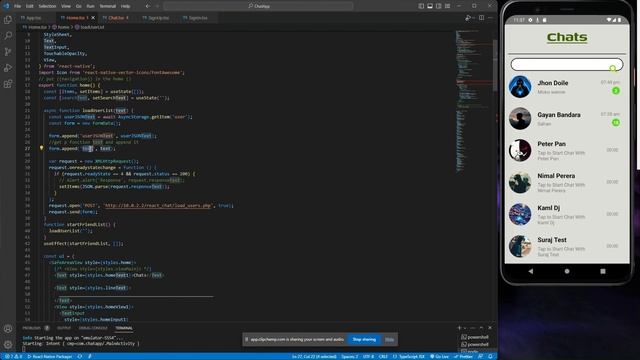Screen dimensions: 640x360
Task: Click React Native Packager status item
Action: 49,356
